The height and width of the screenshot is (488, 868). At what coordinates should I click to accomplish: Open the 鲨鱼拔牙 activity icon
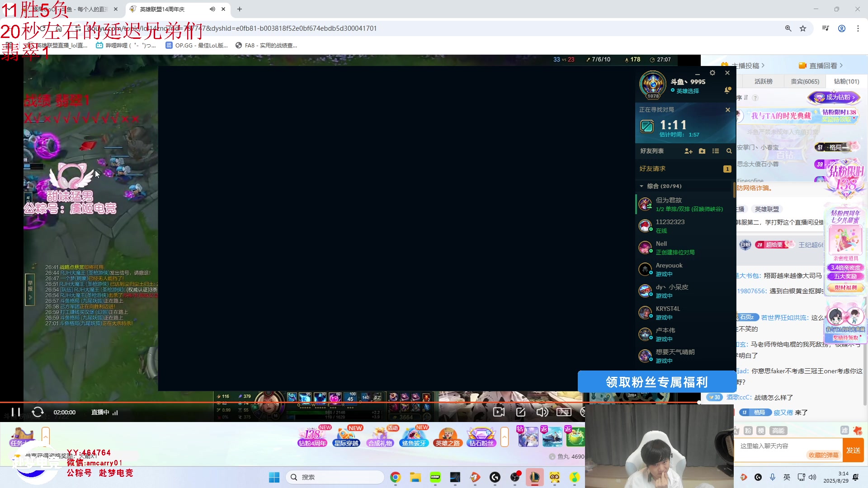[x=414, y=437]
